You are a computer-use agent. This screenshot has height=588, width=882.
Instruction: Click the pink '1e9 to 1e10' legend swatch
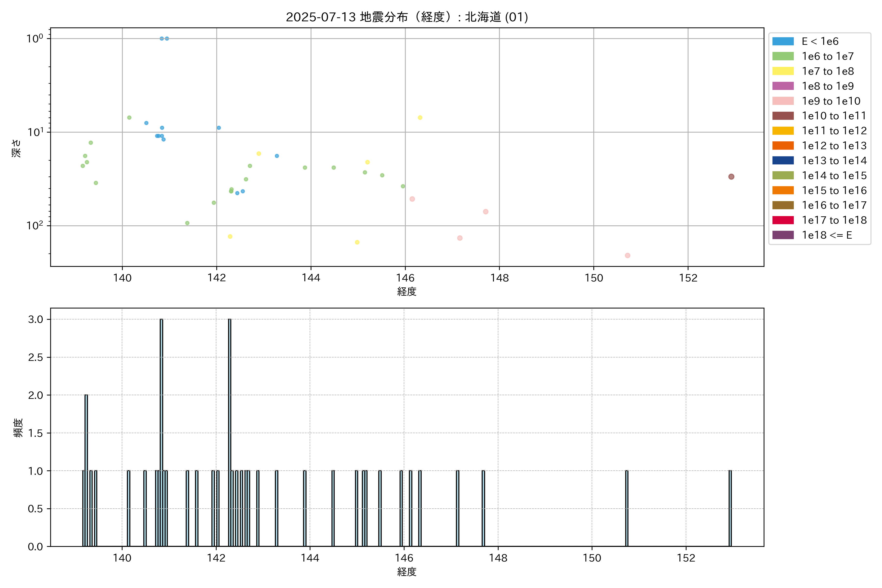[x=783, y=101]
